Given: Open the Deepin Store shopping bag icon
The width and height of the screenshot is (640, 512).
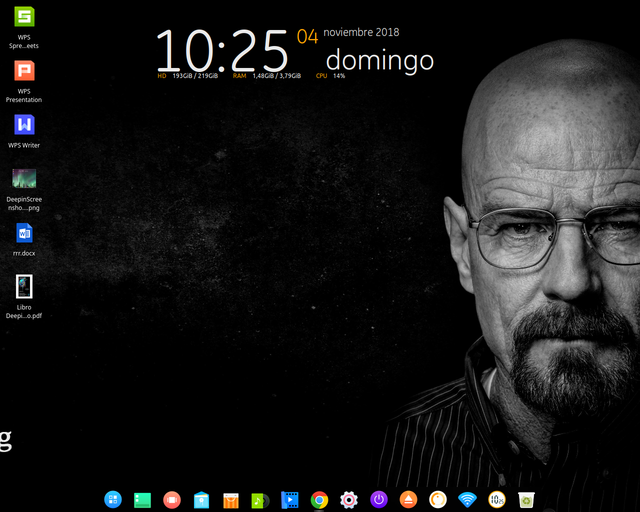Looking at the screenshot, I should pos(231,501).
